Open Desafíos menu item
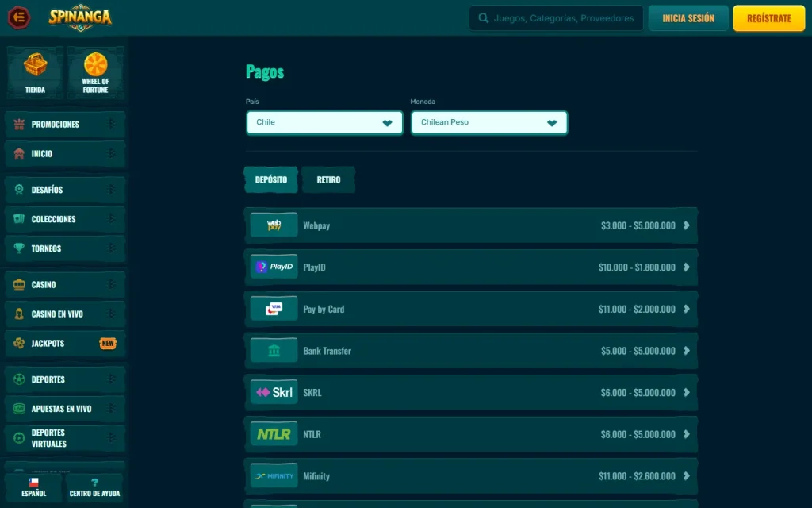The image size is (812, 508). click(x=65, y=190)
